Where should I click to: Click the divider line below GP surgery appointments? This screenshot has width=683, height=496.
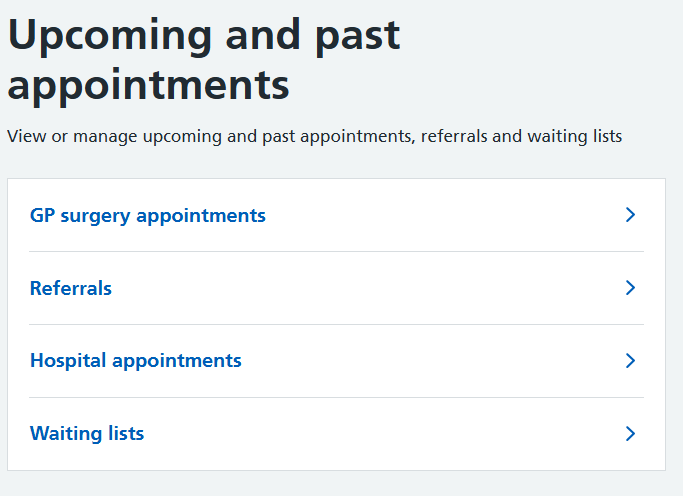pos(336,252)
